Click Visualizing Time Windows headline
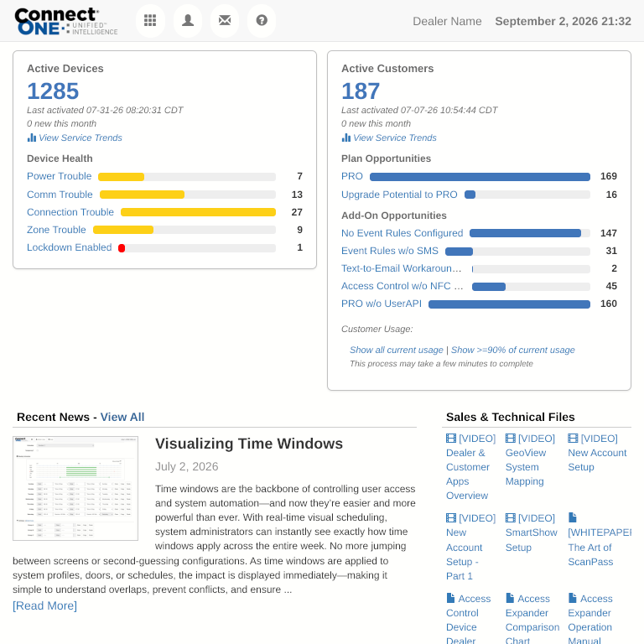644x644 pixels. tap(249, 444)
